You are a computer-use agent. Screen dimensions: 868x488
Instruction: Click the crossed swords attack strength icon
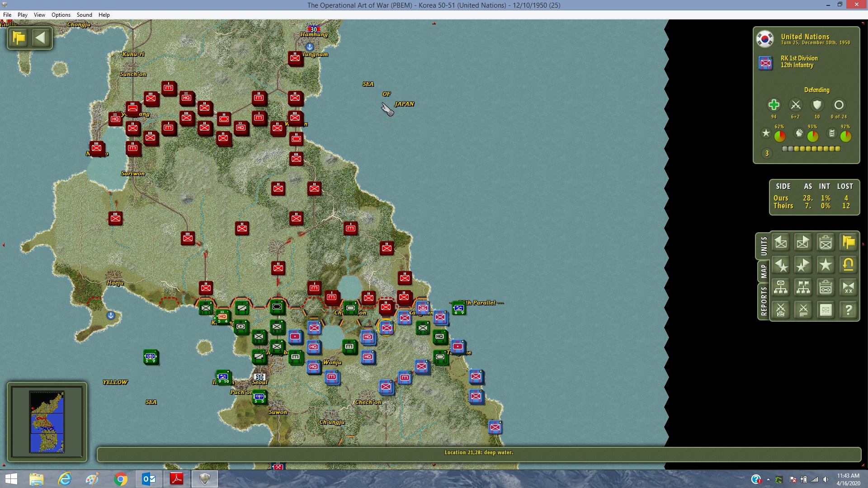795,105
